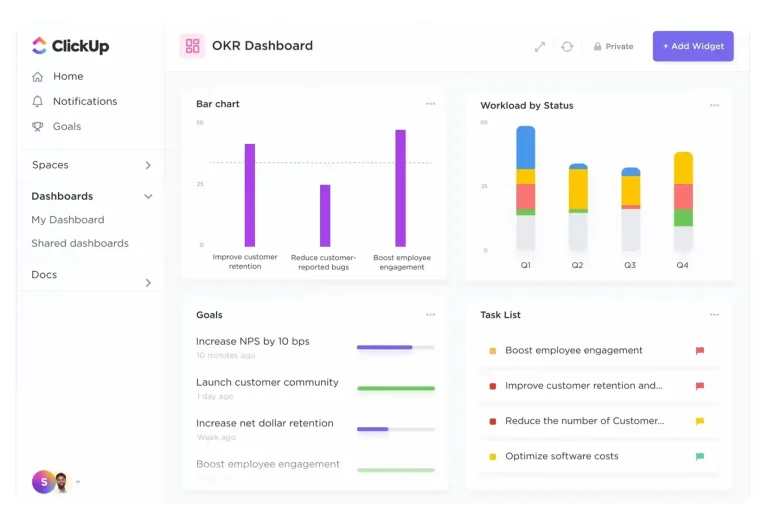This screenshot has height=523, width=768.
Task: Click yellow flag on Reduce the number task
Action: pos(700,421)
